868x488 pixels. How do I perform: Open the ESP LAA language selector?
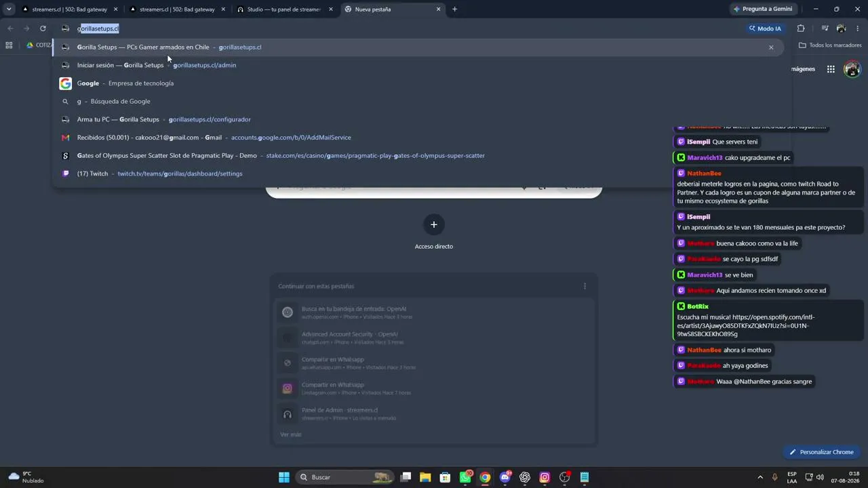pyautogui.click(x=792, y=477)
